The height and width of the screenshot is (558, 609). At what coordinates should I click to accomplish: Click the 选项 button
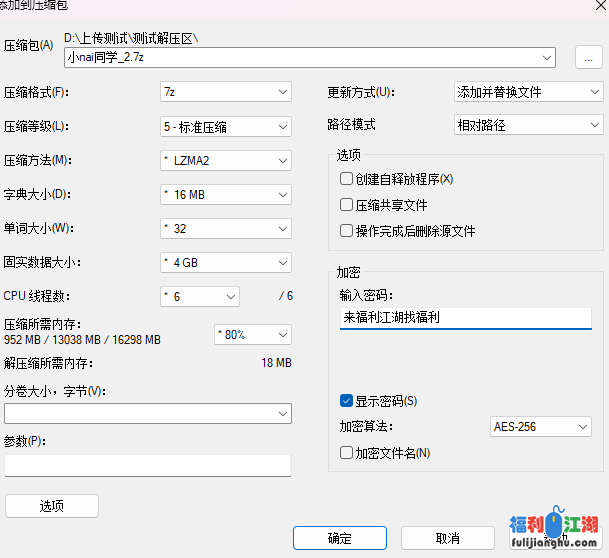pos(52,506)
